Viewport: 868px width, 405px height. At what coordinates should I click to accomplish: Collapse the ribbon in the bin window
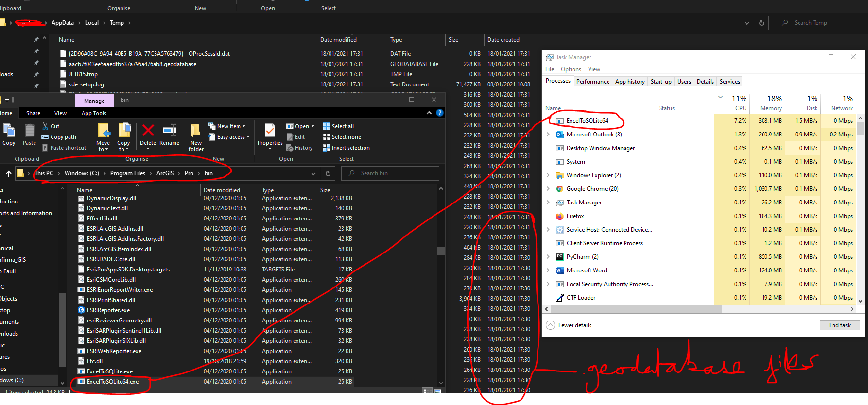[x=429, y=113]
